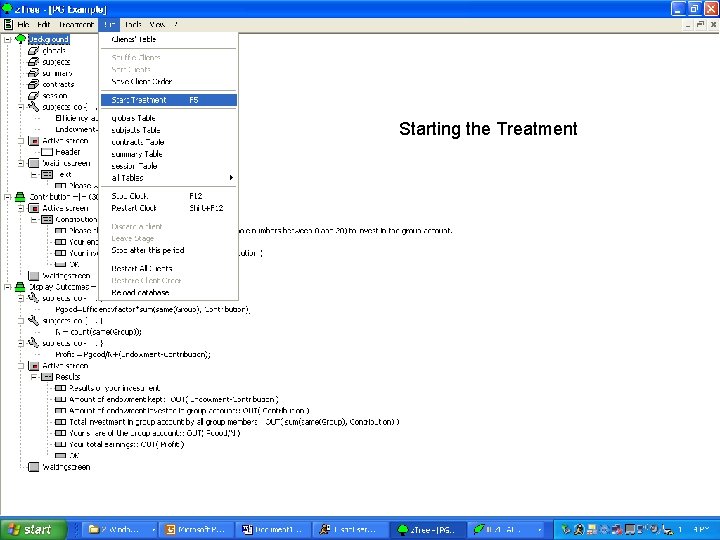720x540 pixels.
Task: Choose Start Treatment from Run menu
Action: [169, 100]
